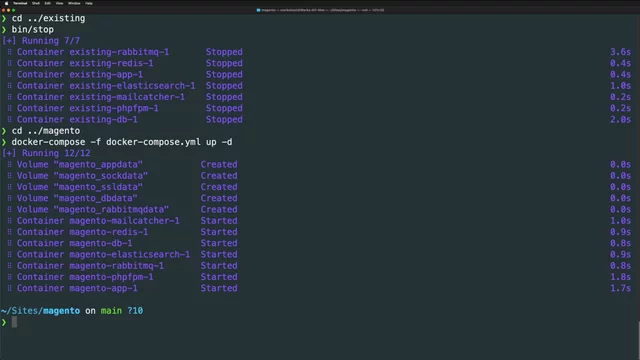Click the 1.8s duration for magento-phpfpm-1
Image resolution: width=640 pixels, height=360 pixels.
tap(620, 277)
